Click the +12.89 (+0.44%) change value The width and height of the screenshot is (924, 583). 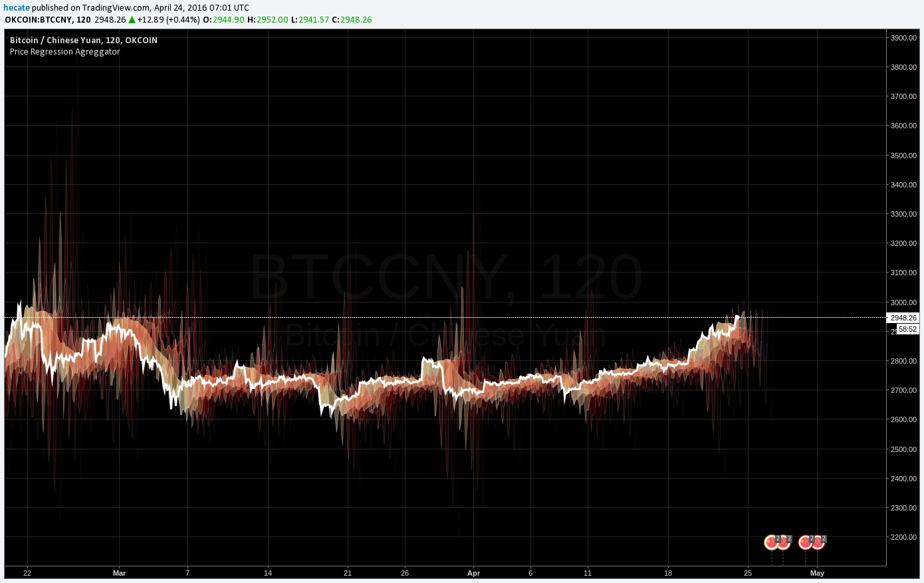pyautogui.click(x=168, y=19)
